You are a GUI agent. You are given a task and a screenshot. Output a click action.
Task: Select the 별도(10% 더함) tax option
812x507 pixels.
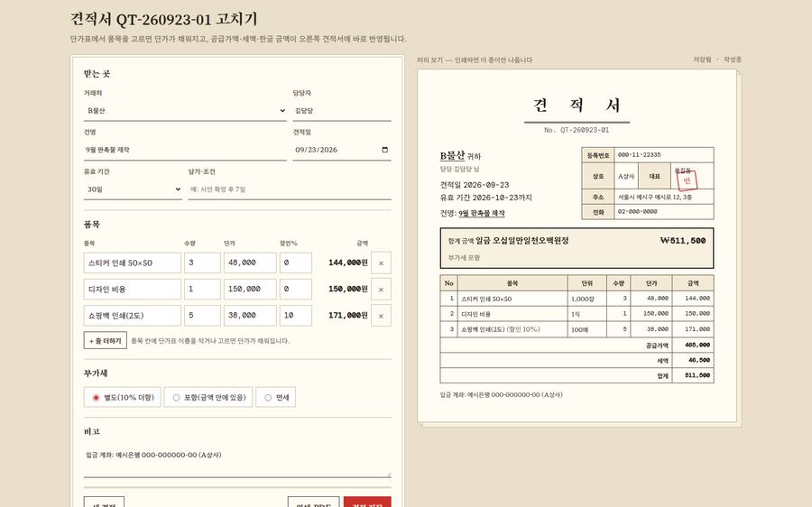point(122,397)
